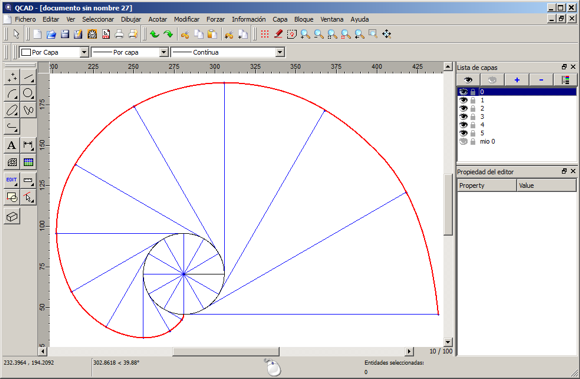
Task: Click the undo green arrow
Action: point(155,34)
